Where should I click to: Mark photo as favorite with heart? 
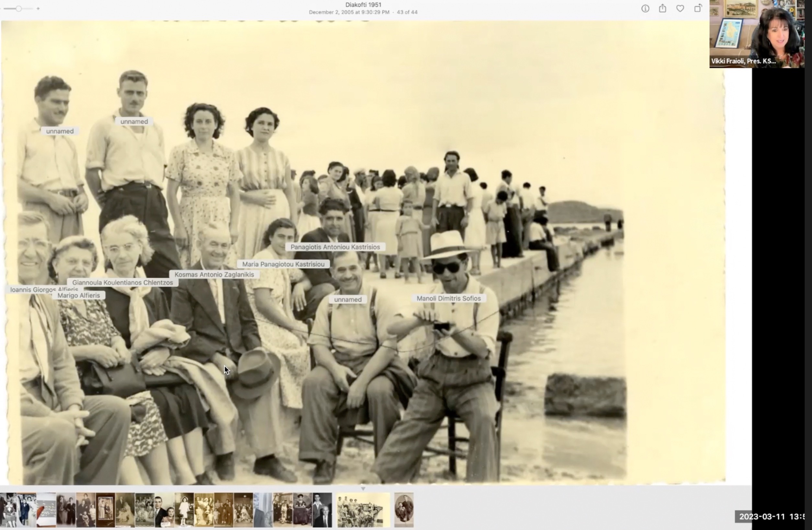[x=680, y=8]
